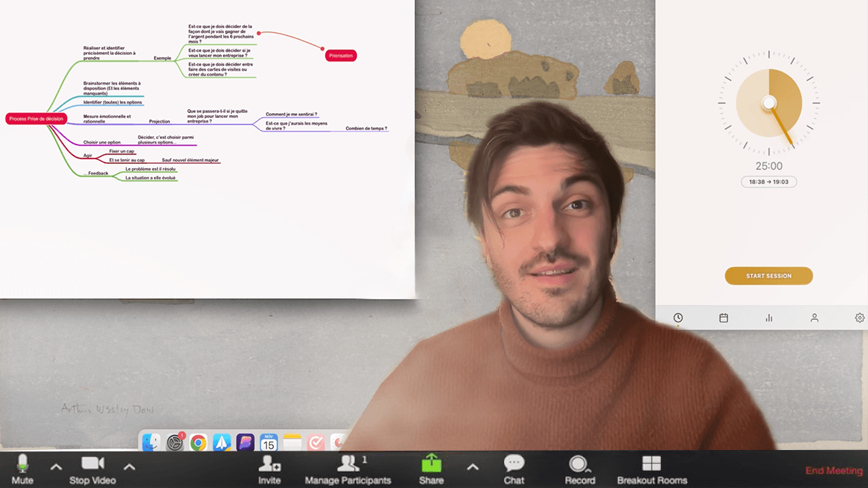Click 'Réaliser et identifier précisément la décision' node
The width and height of the screenshot is (868, 488).
109,53
